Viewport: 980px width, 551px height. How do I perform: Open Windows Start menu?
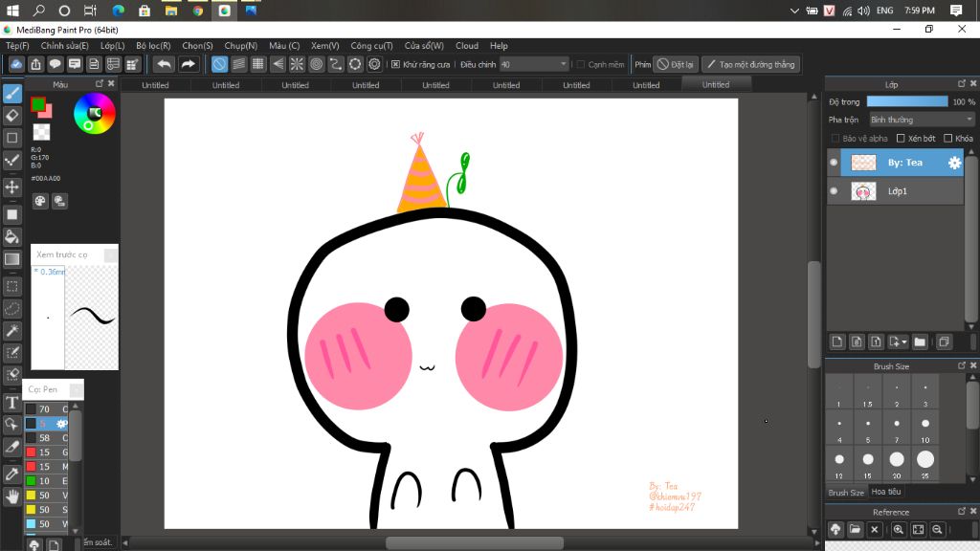12,11
